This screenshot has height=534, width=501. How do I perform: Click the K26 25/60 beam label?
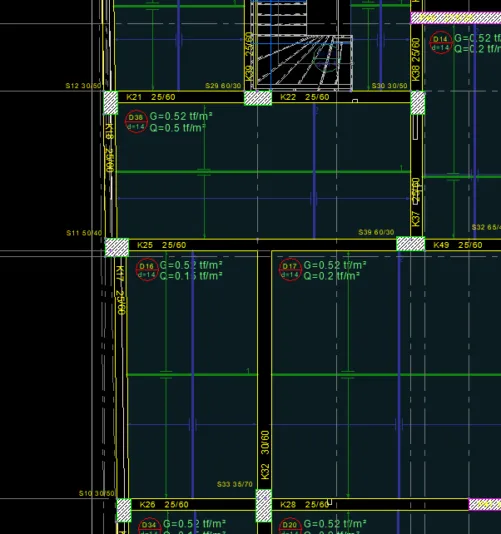(164, 505)
